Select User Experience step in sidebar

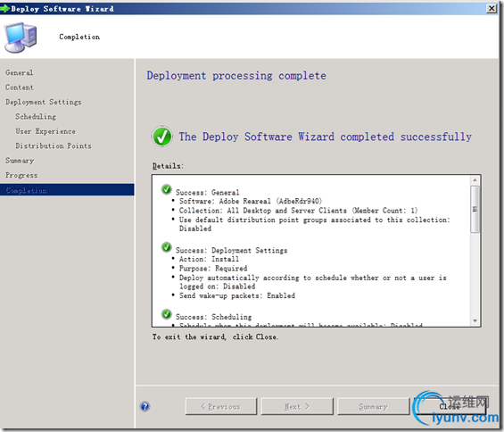(x=45, y=131)
